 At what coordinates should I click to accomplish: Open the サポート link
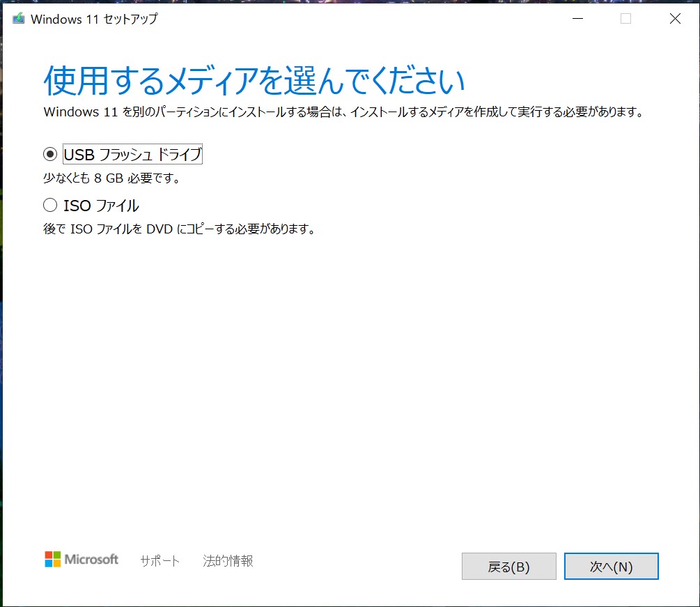click(160, 560)
